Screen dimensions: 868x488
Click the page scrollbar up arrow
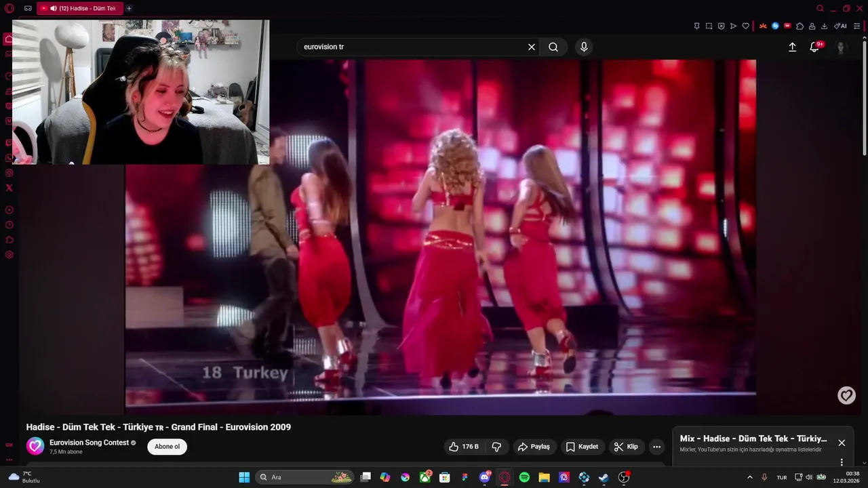864,38
